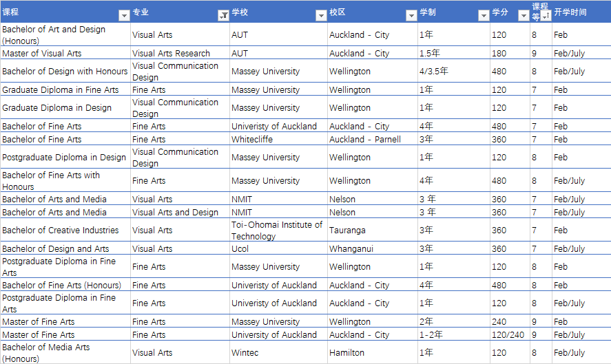Image resolution: width=611 pixels, height=364 pixels.
Task: Select 'Bachelor of Design with Honours' cell
Action: pos(65,72)
